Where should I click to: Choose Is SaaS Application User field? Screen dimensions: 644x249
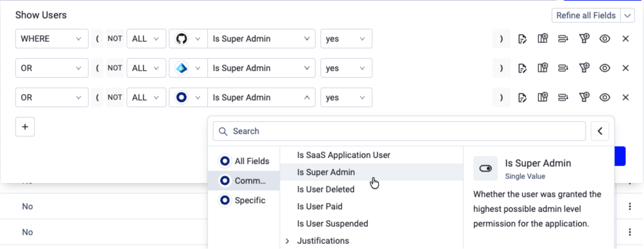coord(371,155)
